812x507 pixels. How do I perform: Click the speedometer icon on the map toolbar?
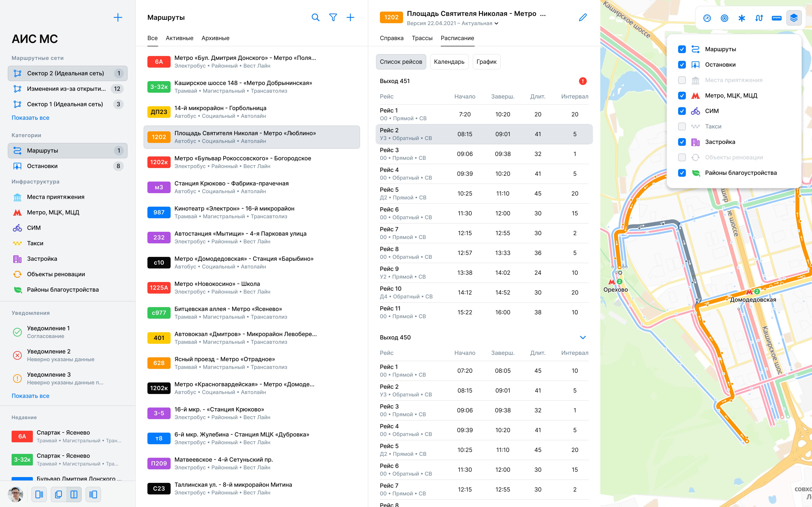[708, 18]
